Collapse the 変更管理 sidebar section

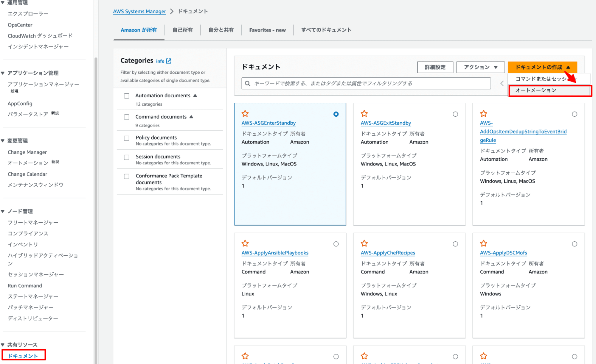tap(2, 141)
